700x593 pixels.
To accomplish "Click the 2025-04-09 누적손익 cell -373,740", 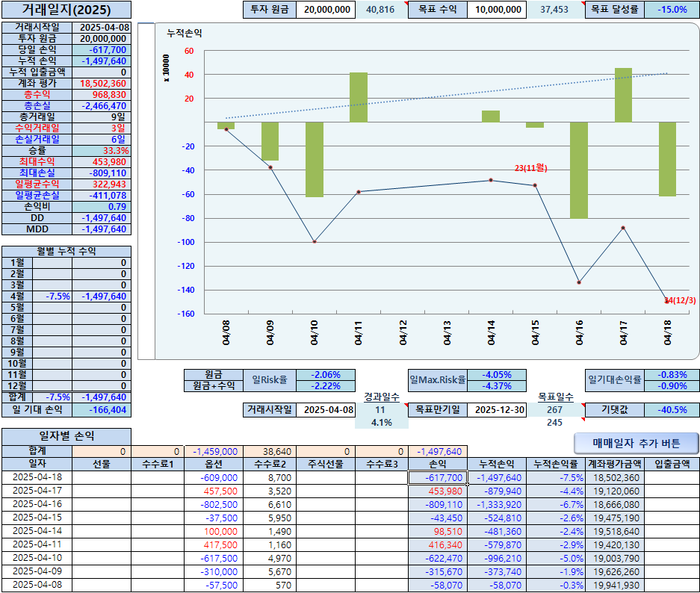I will click(x=497, y=571).
